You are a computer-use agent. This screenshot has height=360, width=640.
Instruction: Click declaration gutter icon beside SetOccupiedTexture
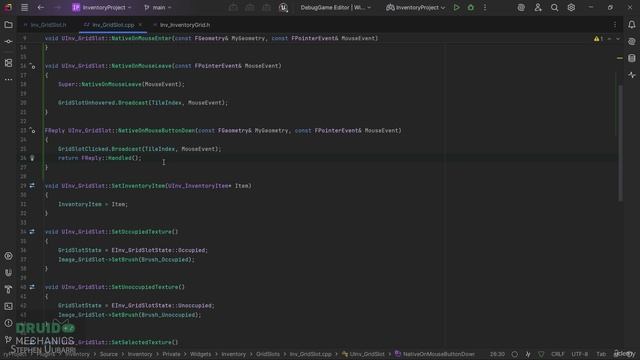tap(32, 232)
